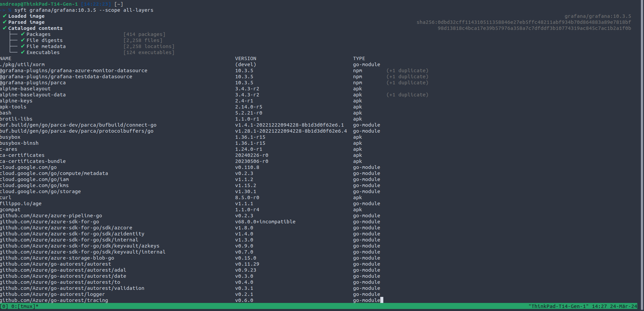This screenshot has height=311, width=644.
Task: Click the checkmark beside Parsed image
Action: 5,22
